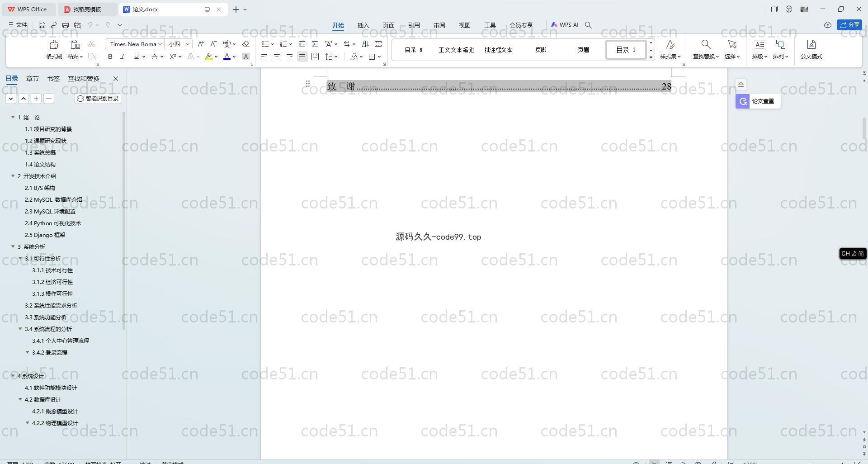The width and height of the screenshot is (868, 464).
Task: Toggle justified alignment button
Action: (x=302, y=57)
